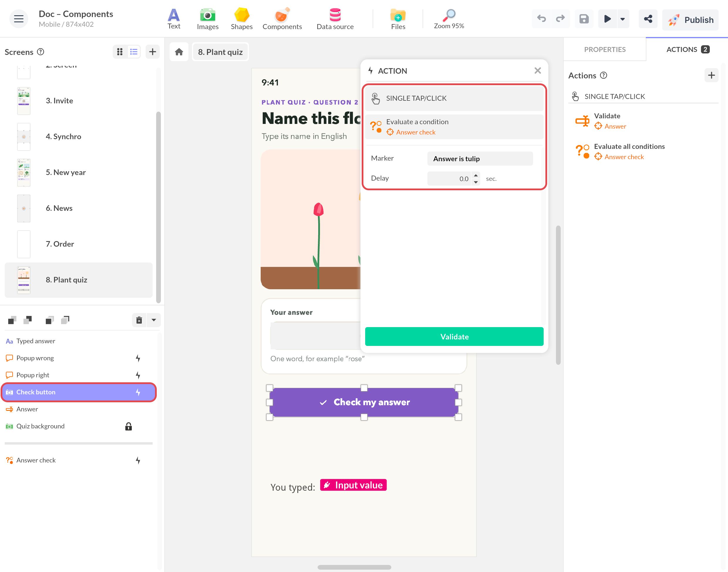Undo the last change

541,19
